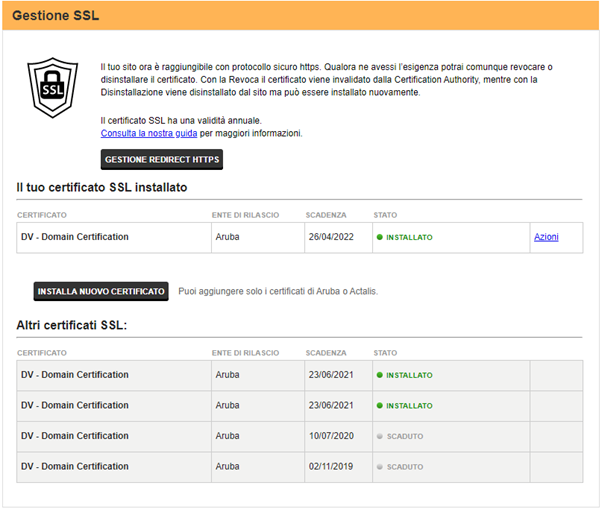The image size is (602, 509).
Task: Open the 'Consulta la nostra guida' link
Action: pos(149,133)
